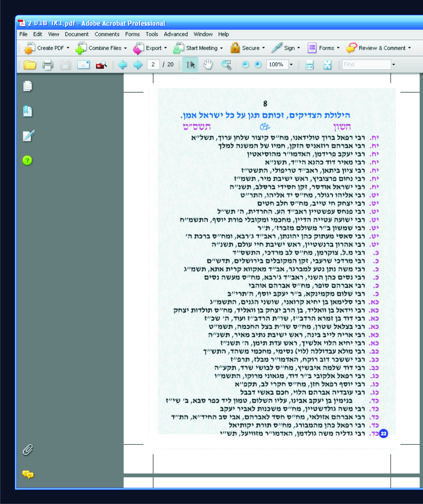
Task: Click the Forms toolbar icon
Action: click(312, 48)
